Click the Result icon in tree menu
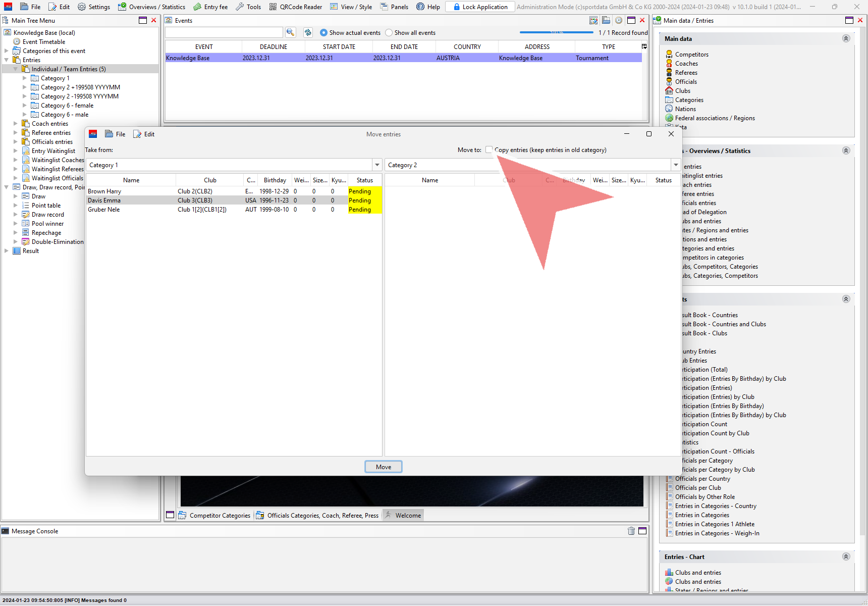 [x=17, y=250]
